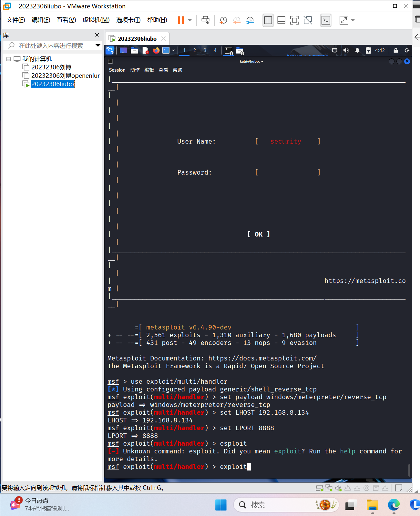Click the VMware hard disk status icon
The image size is (420, 516).
click(x=319, y=488)
